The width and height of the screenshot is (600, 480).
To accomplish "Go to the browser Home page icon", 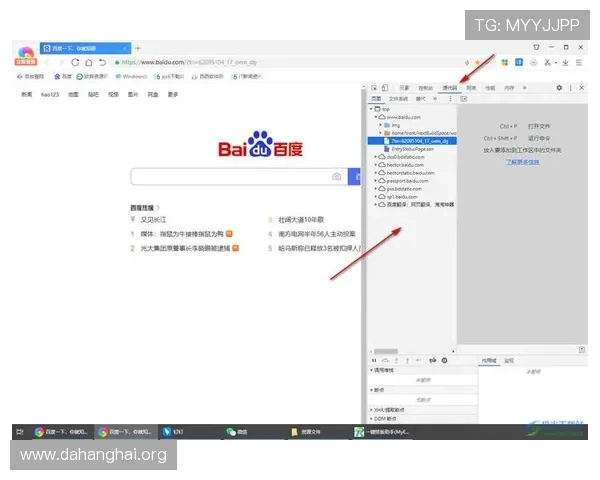I will click(x=88, y=62).
